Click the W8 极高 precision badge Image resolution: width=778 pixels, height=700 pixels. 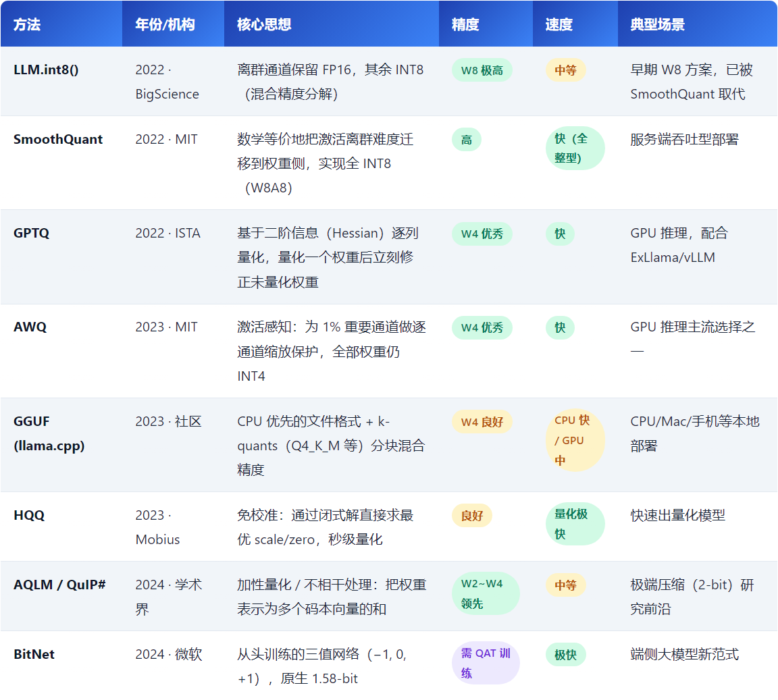(482, 70)
